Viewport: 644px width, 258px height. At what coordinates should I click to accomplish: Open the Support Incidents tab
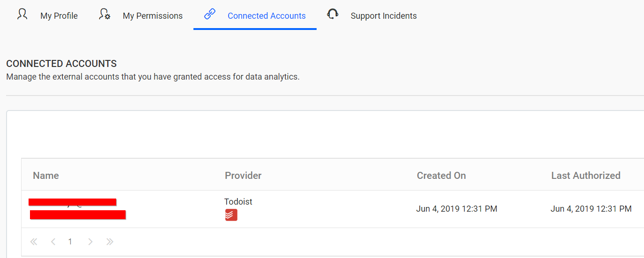click(372, 15)
